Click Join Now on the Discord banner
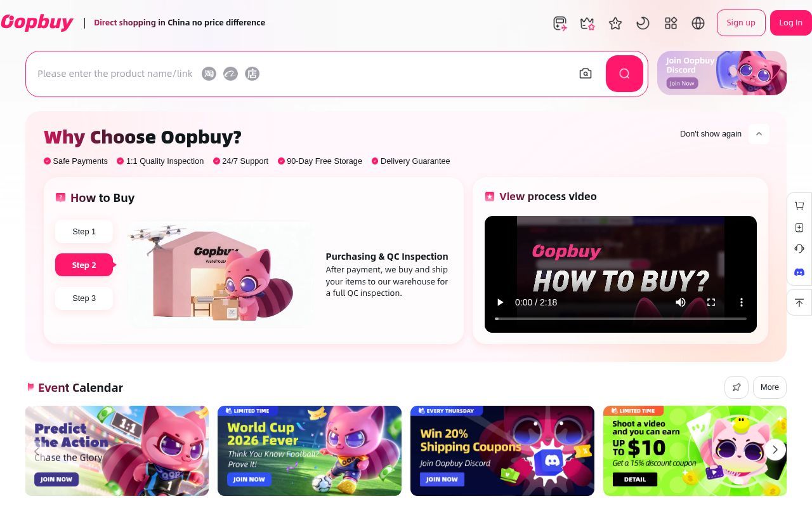Viewport: 812px width, 508px height. [682, 83]
